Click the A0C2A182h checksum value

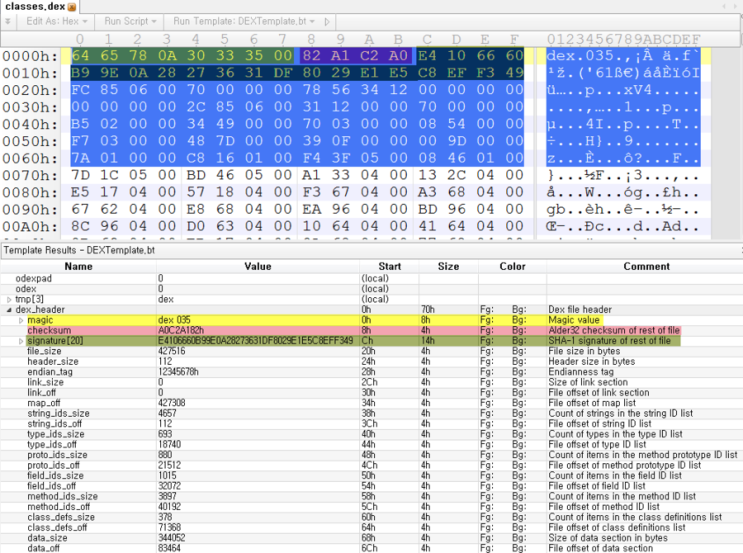tap(181, 330)
